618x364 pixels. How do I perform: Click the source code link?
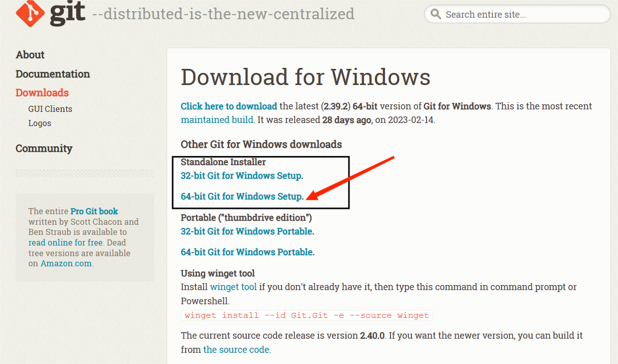pos(236,350)
